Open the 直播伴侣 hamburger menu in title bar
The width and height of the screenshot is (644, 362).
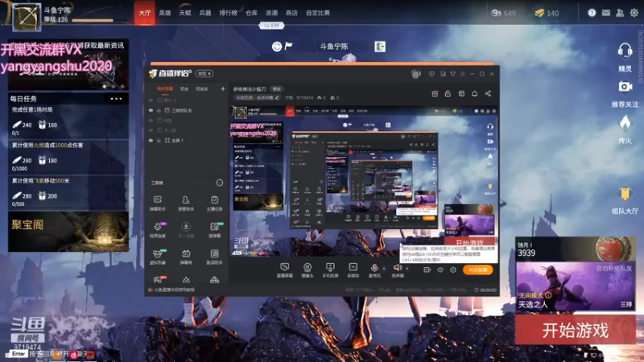pos(462,74)
